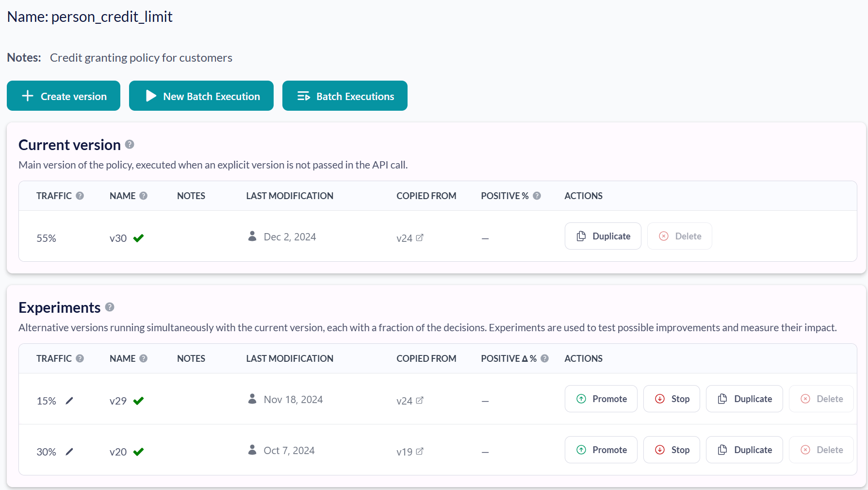Promote experiment v29
This screenshot has height=490, width=868.
tap(601, 399)
